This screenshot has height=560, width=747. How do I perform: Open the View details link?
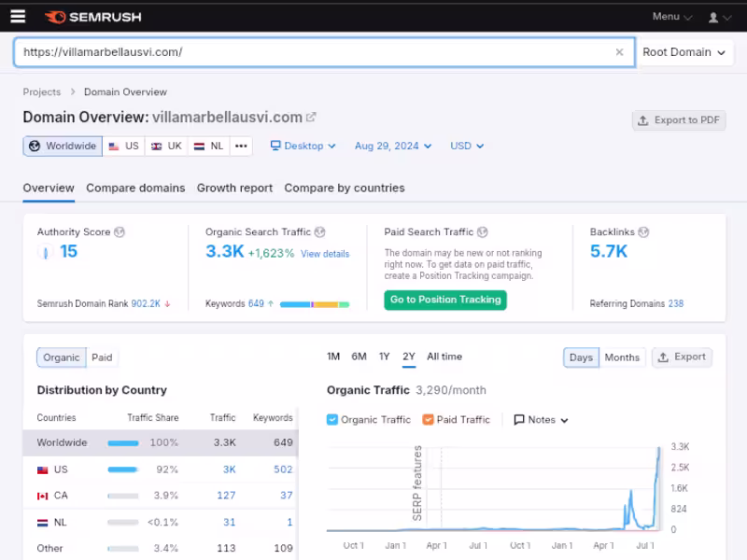(x=325, y=254)
